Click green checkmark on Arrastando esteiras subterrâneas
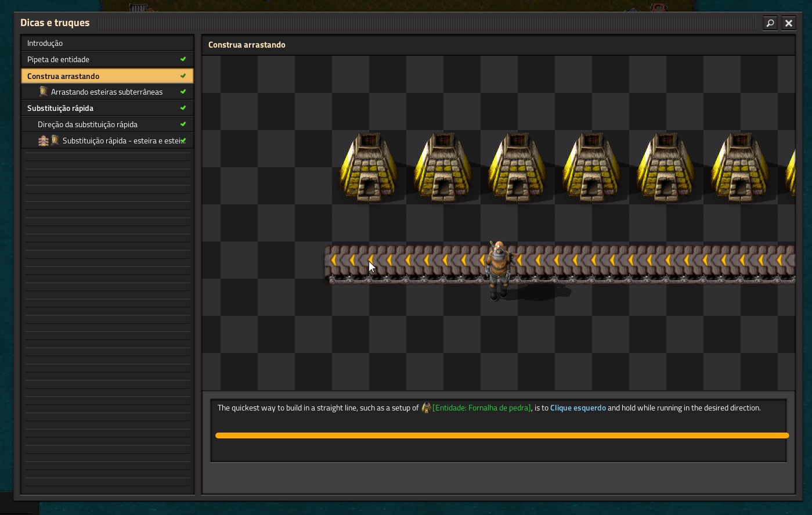 point(183,92)
